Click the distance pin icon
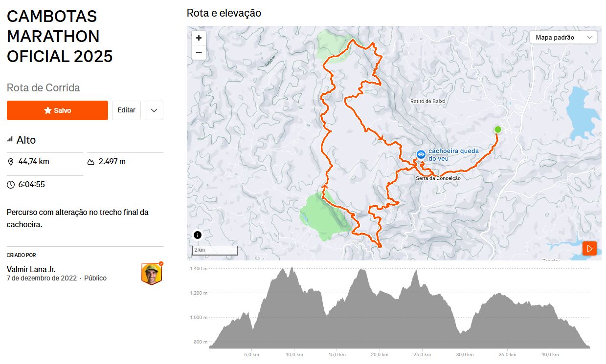This screenshot has height=364, width=606. tap(11, 162)
